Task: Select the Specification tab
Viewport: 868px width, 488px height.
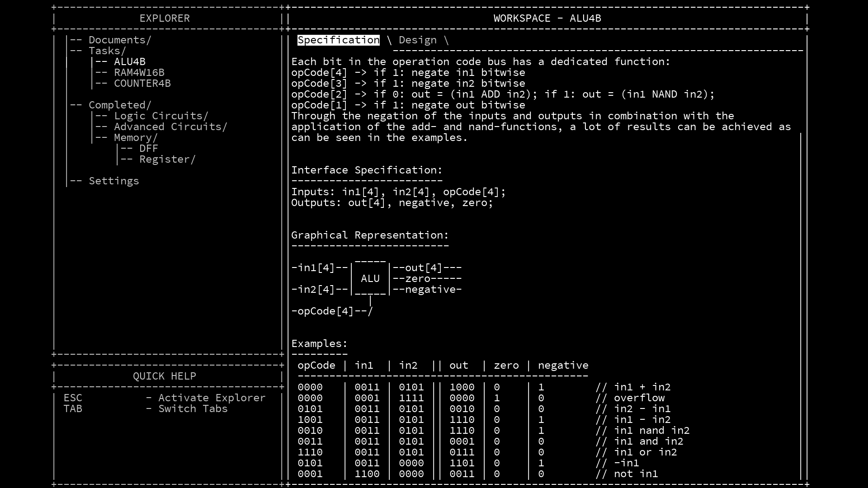Action: pyautogui.click(x=338, y=40)
